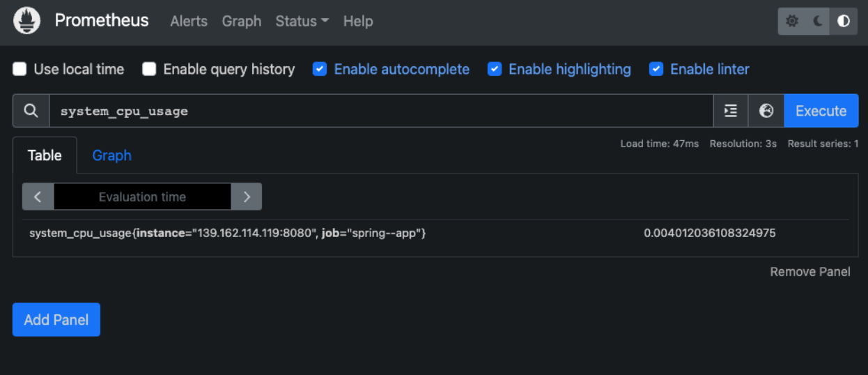Disable the Enable highlighting checkbox
868x375 pixels.
coord(495,69)
